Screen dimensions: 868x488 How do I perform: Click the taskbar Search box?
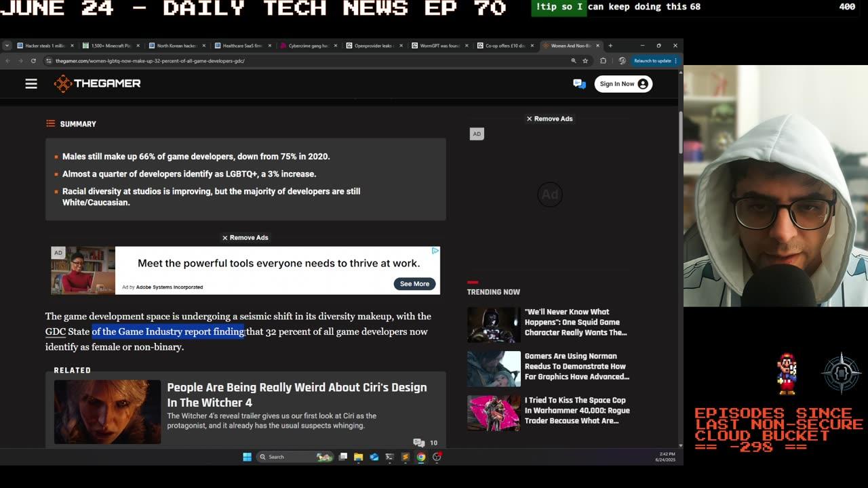[294, 457]
